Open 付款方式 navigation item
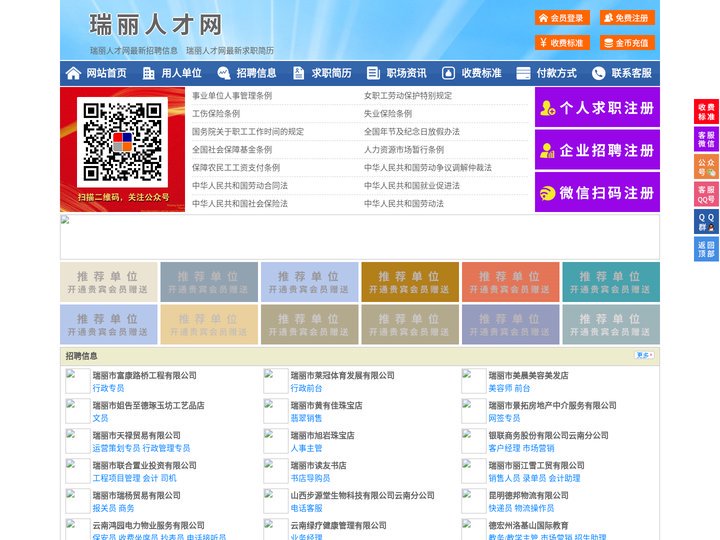 coord(557,73)
